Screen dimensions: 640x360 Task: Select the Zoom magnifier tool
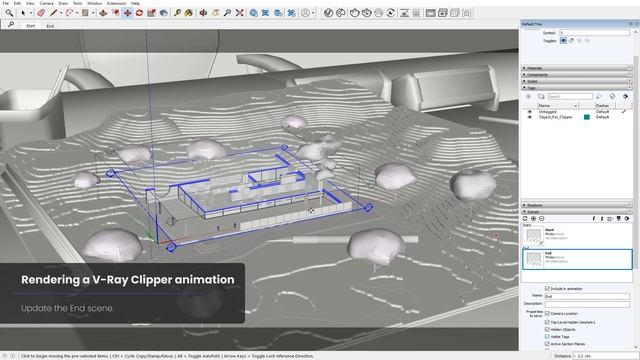tap(227, 13)
